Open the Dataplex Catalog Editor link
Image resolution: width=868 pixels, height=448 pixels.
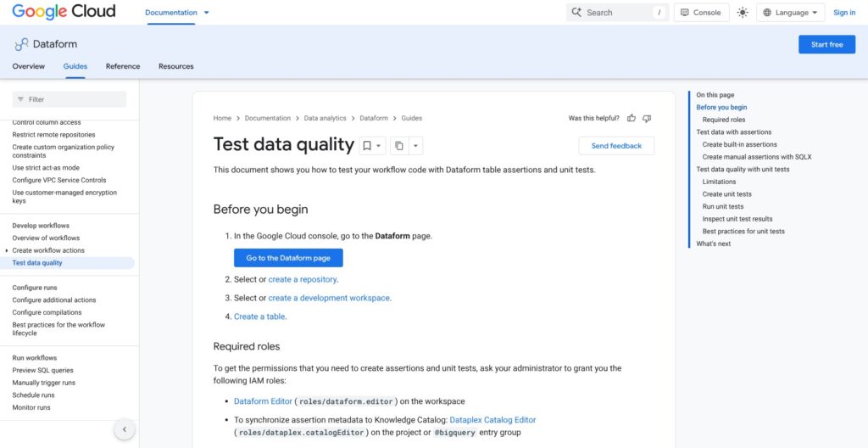point(492,420)
